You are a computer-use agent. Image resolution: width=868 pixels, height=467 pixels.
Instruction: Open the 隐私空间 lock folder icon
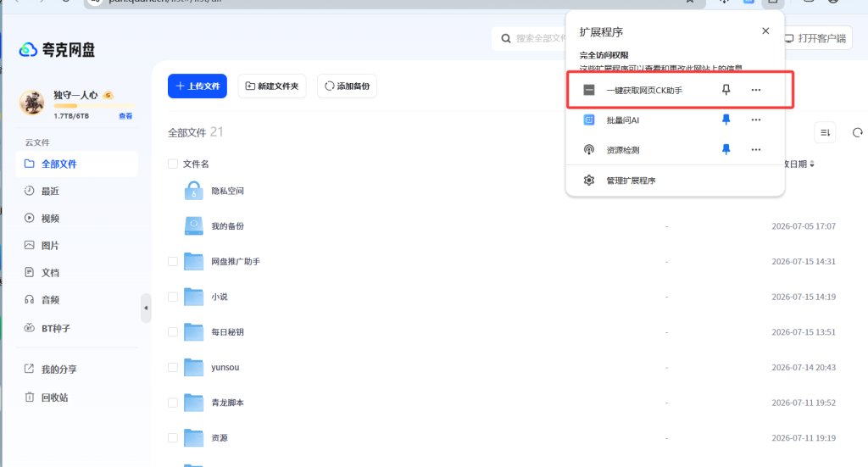coord(193,191)
